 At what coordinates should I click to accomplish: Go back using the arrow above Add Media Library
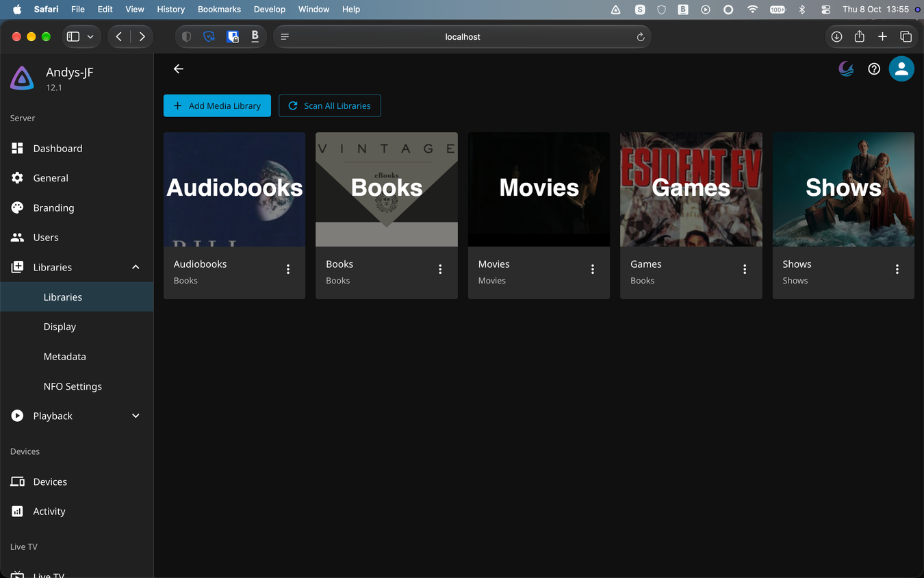click(179, 69)
